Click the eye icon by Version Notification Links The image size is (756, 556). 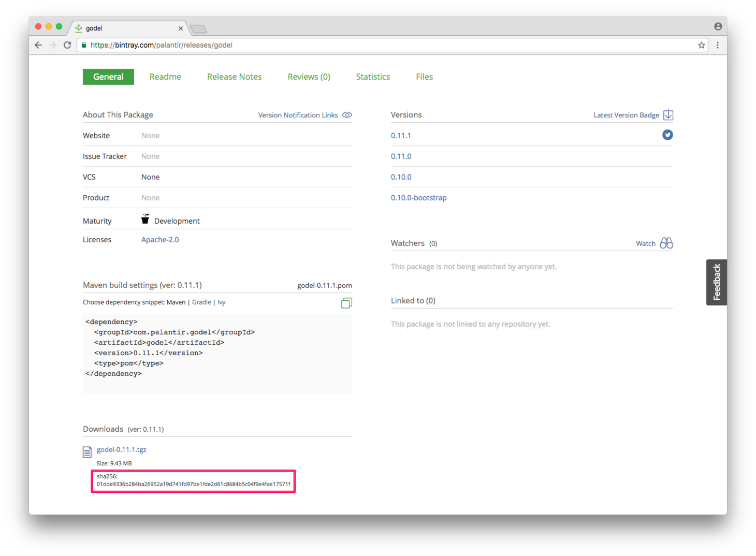347,115
